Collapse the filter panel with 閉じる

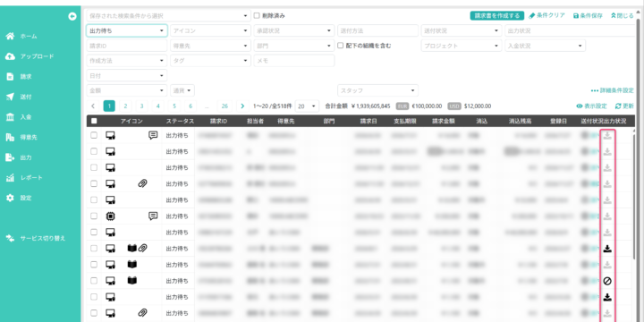pos(623,15)
